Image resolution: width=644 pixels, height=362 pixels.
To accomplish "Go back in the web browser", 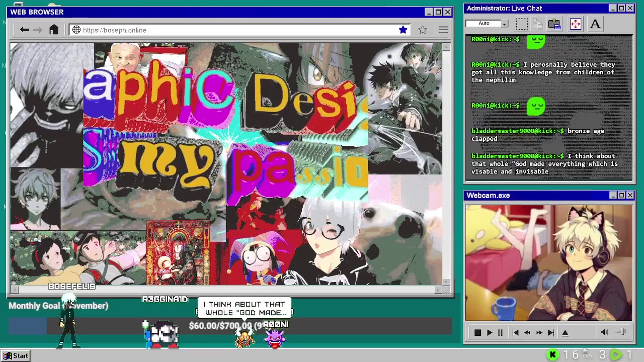I will [24, 30].
